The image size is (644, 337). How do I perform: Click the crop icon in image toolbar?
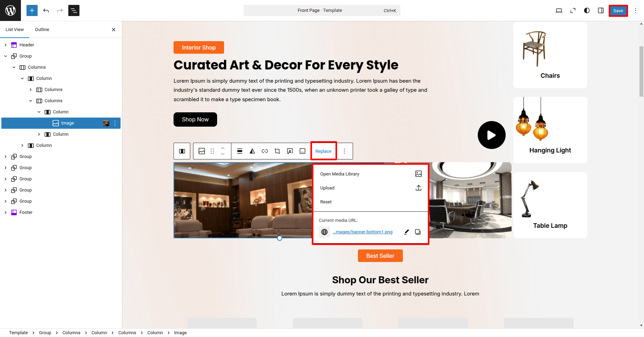coord(277,151)
